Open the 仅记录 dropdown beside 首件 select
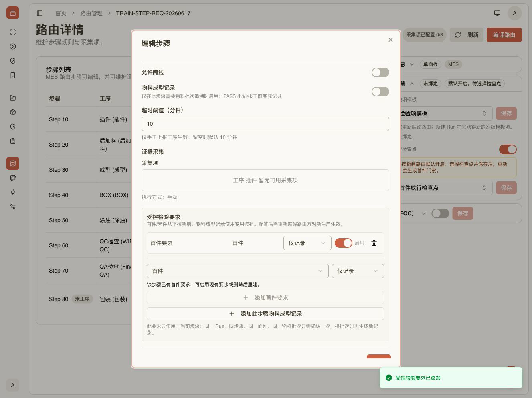This screenshot has height=398, width=532. tap(358, 271)
